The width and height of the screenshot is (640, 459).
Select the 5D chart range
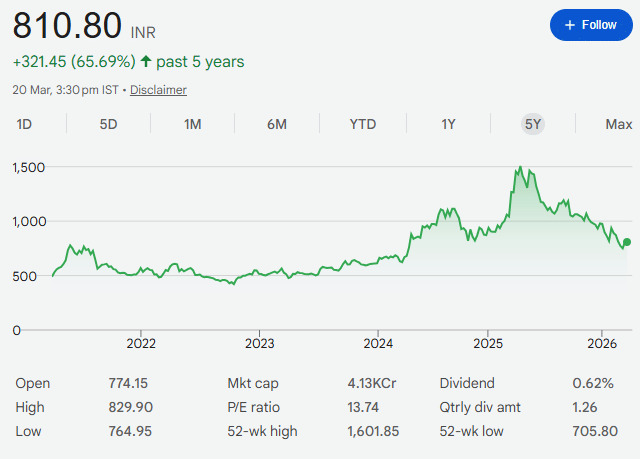108,124
